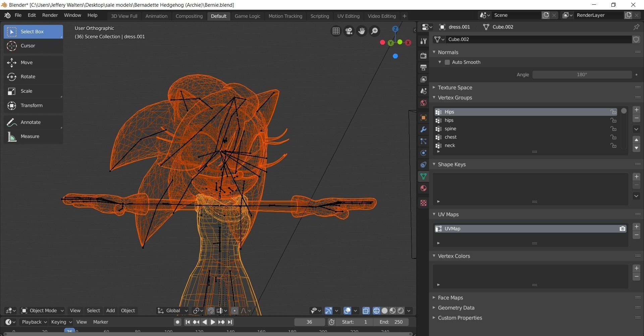The width and height of the screenshot is (644, 336).
Task: Click the Auto Smooth Angle slider
Action: coord(582,75)
